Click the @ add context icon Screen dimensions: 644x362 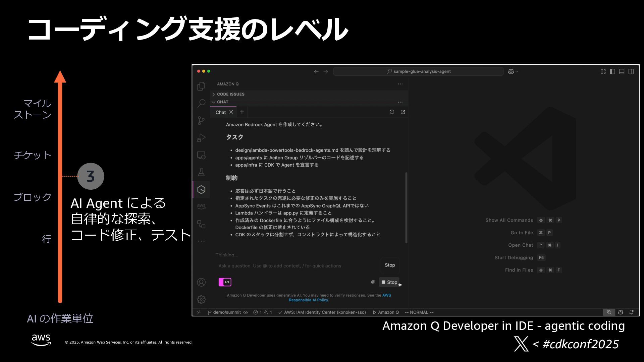click(373, 282)
